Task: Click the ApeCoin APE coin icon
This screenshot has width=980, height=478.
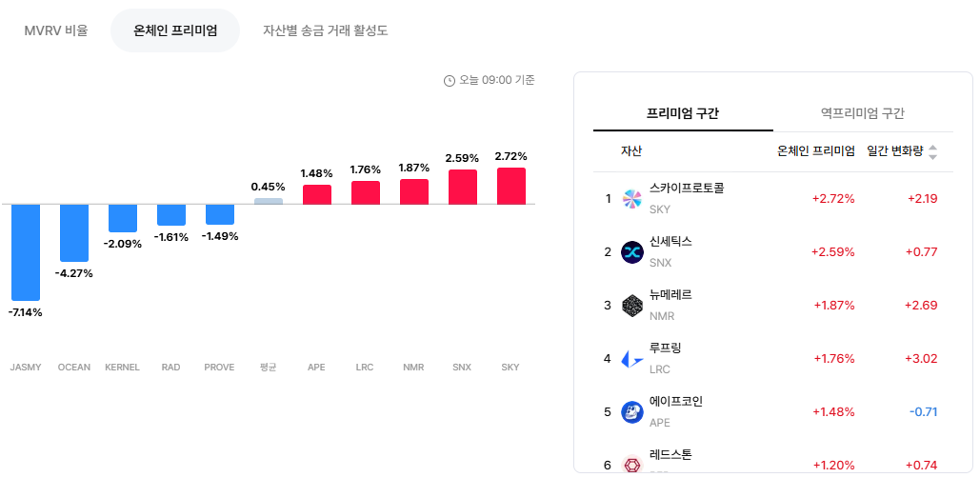Action: click(631, 412)
